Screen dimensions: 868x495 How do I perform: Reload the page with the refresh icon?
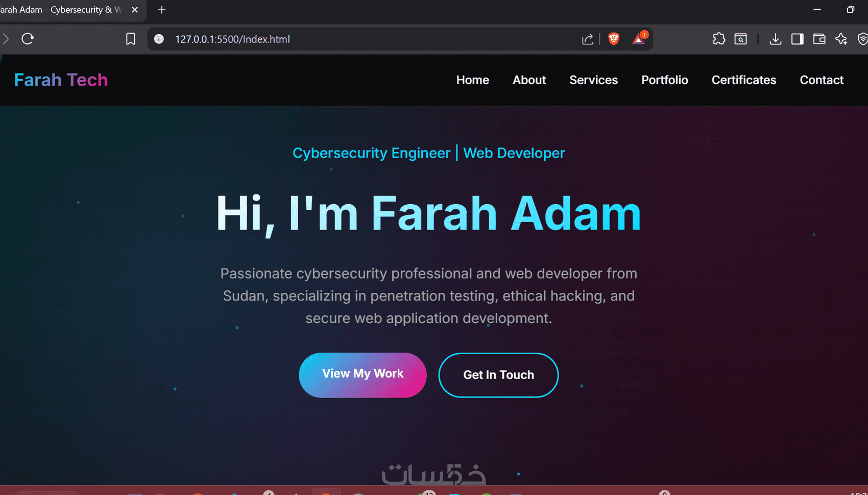click(x=28, y=39)
